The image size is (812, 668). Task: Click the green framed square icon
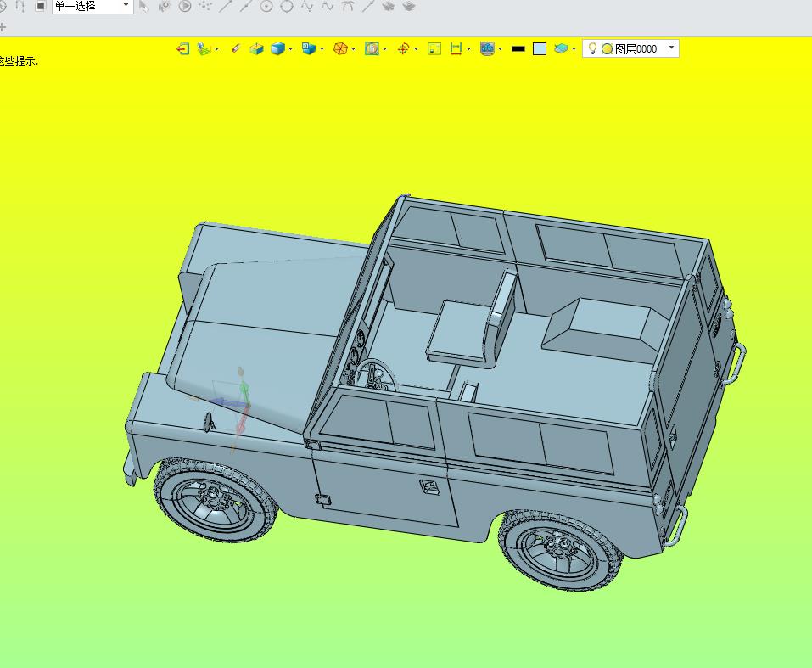[x=434, y=48]
